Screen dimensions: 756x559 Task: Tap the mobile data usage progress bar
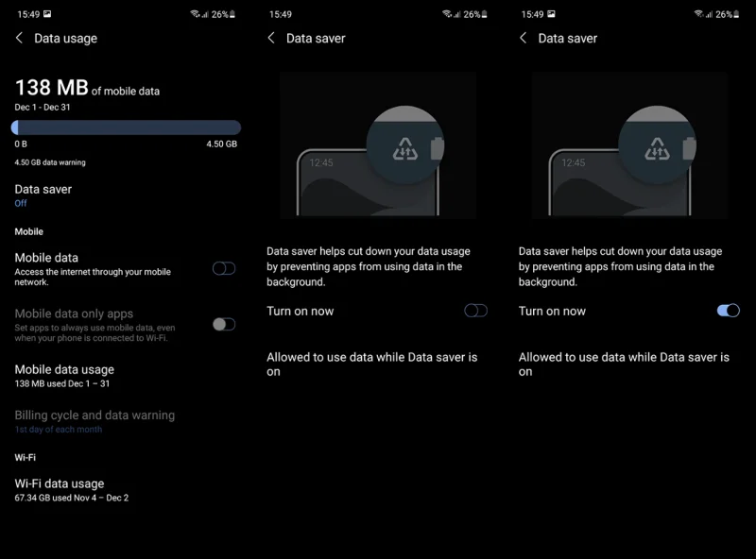[x=126, y=127]
